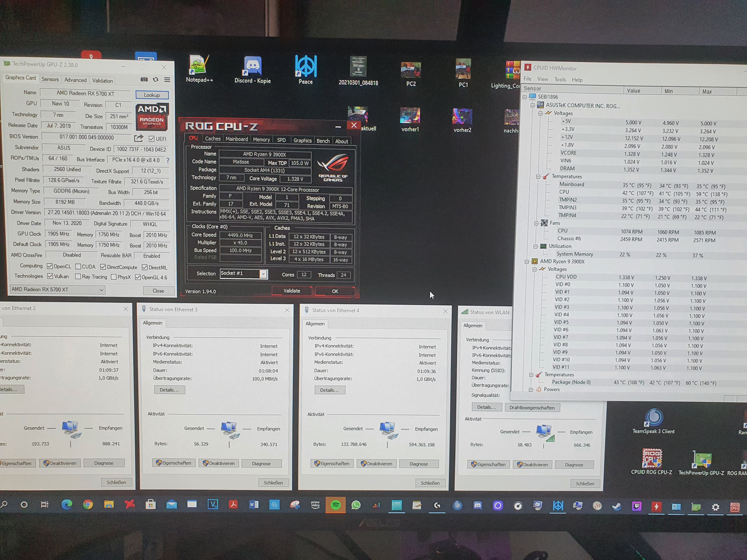Open the Peace desktop icon
The width and height of the screenshot is (747, 560).
pyautogui.click(x=306, y=66)
